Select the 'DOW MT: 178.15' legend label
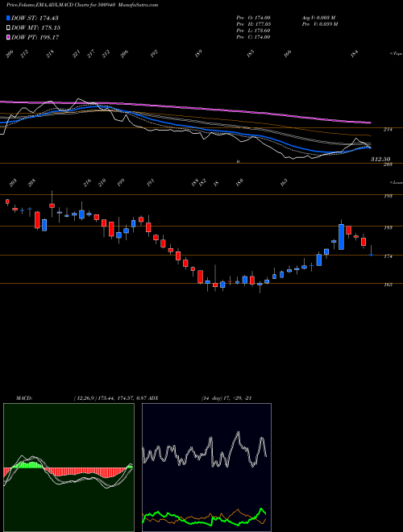The height and width of the screenshot is (532, 403). [x=35, y=27]
